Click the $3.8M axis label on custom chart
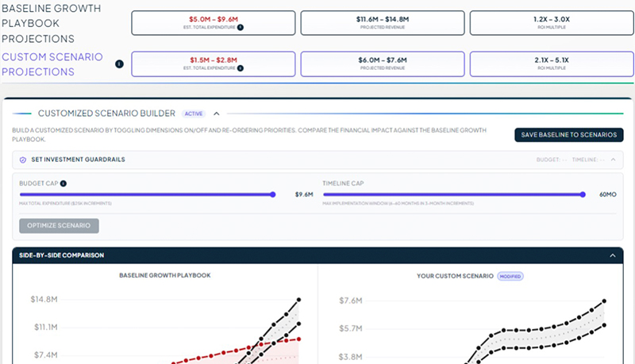The width and height of the screenshot is (635, 364). 351,357
